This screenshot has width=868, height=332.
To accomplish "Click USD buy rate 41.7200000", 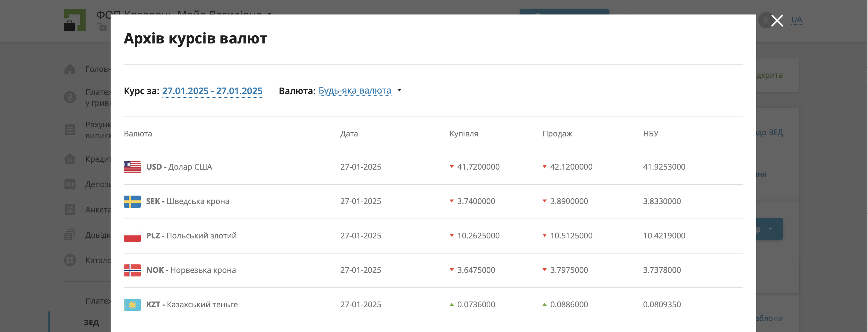I will [x=478, y=167].
